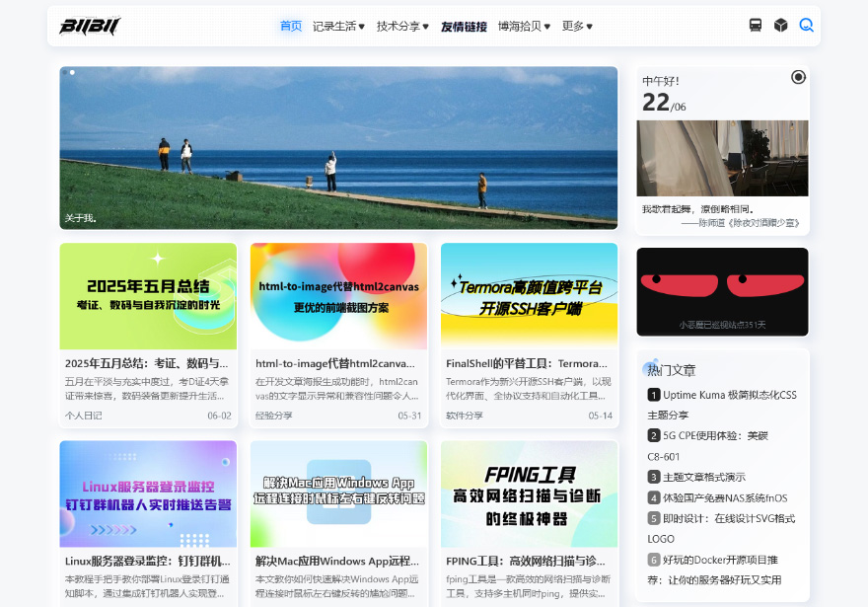
Task: Expand the 博海拾贝 dropdown menu
Action: 524,27
